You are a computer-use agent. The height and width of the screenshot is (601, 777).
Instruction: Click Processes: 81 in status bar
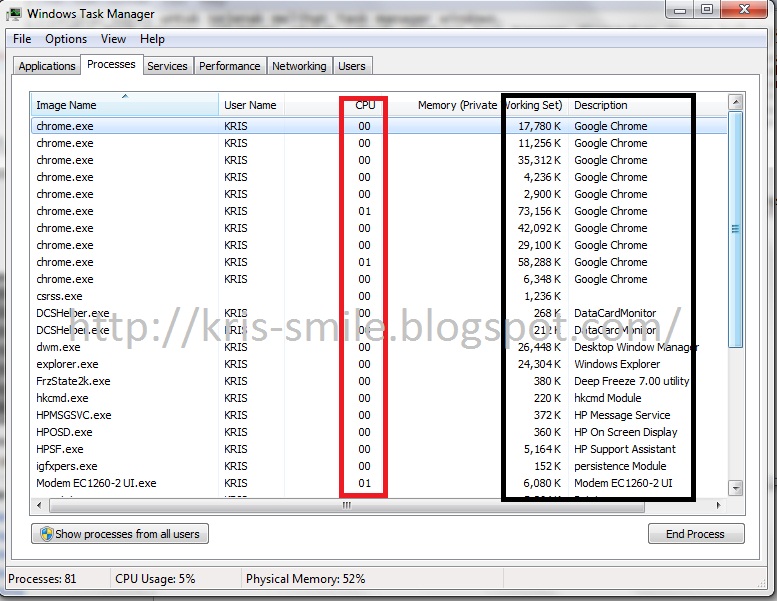pos(42,579)
